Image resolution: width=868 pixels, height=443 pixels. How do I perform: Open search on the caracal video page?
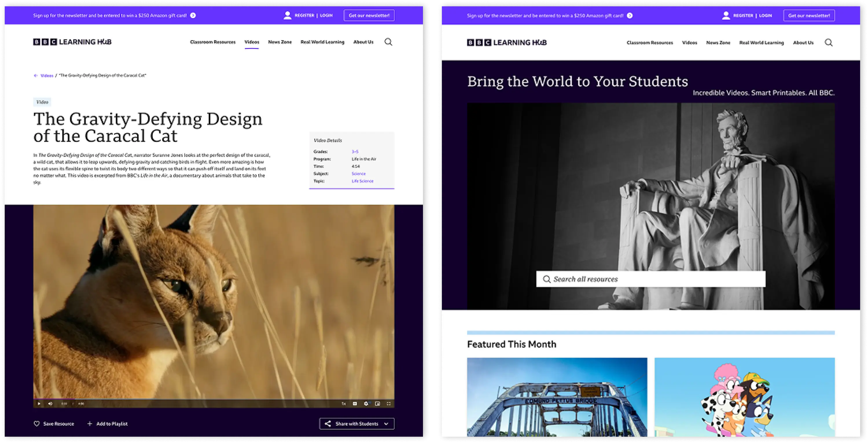(x=388, y=42)
